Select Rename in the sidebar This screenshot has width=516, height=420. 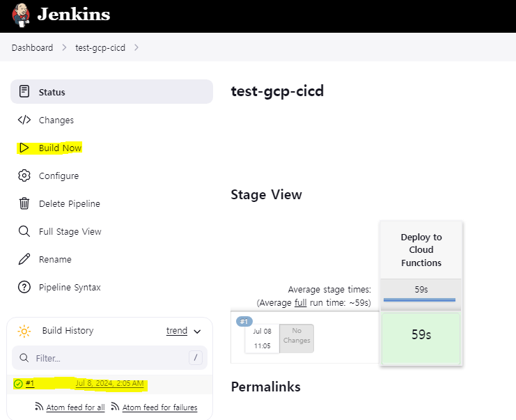[55, 259]
